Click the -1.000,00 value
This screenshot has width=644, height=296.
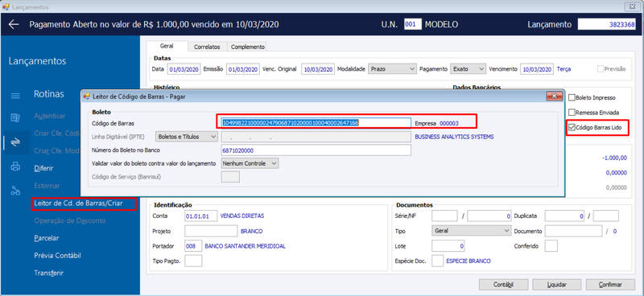[x=614, y=158]
